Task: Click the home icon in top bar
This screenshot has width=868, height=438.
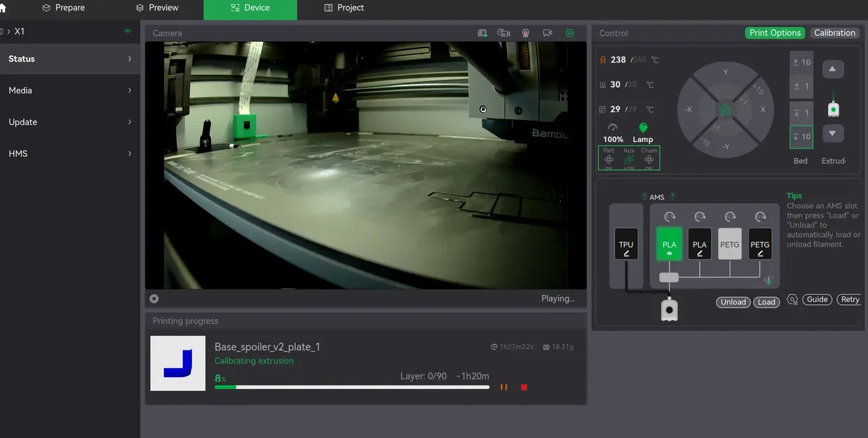Action: (2, 8)
